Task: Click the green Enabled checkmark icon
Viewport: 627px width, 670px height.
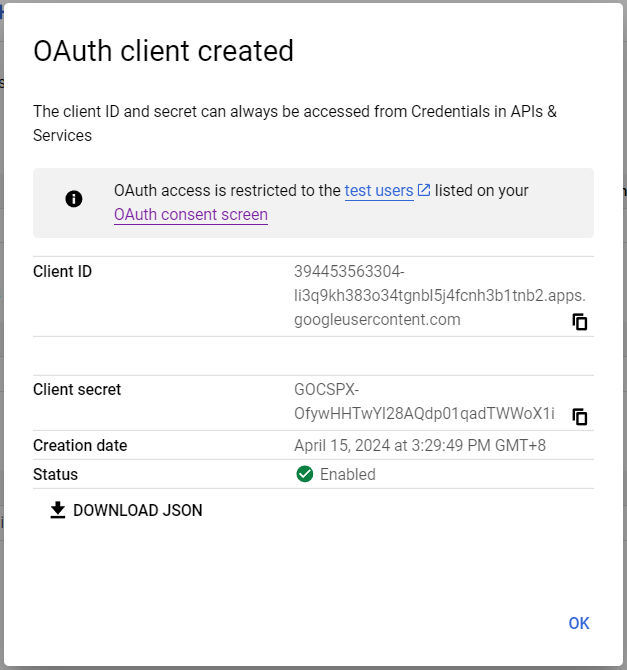Action: [305, 474]
